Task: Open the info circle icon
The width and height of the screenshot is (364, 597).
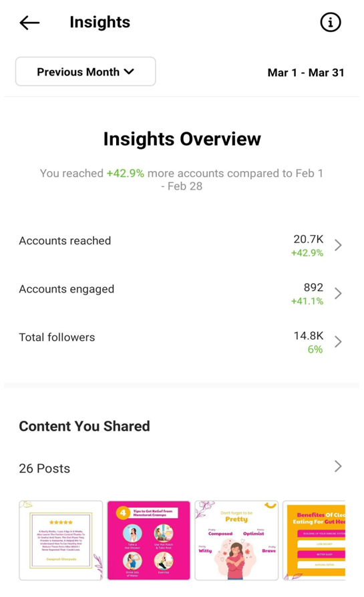Action: [330, 22]
